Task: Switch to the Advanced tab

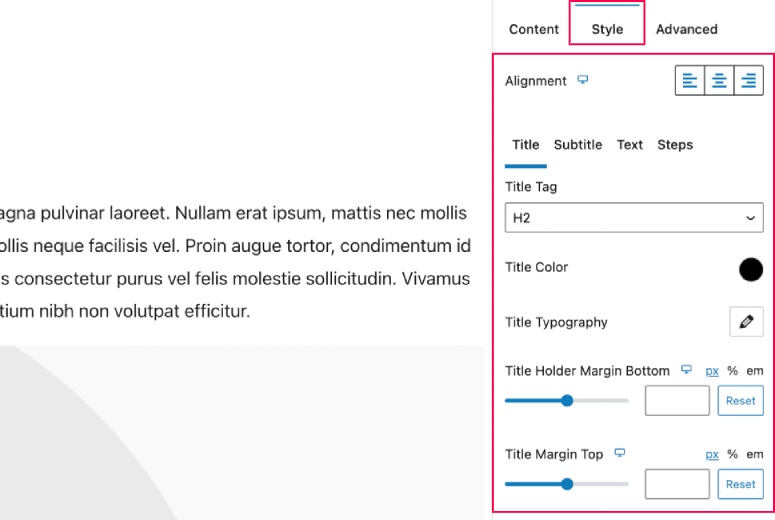Action: coord(686,29)
